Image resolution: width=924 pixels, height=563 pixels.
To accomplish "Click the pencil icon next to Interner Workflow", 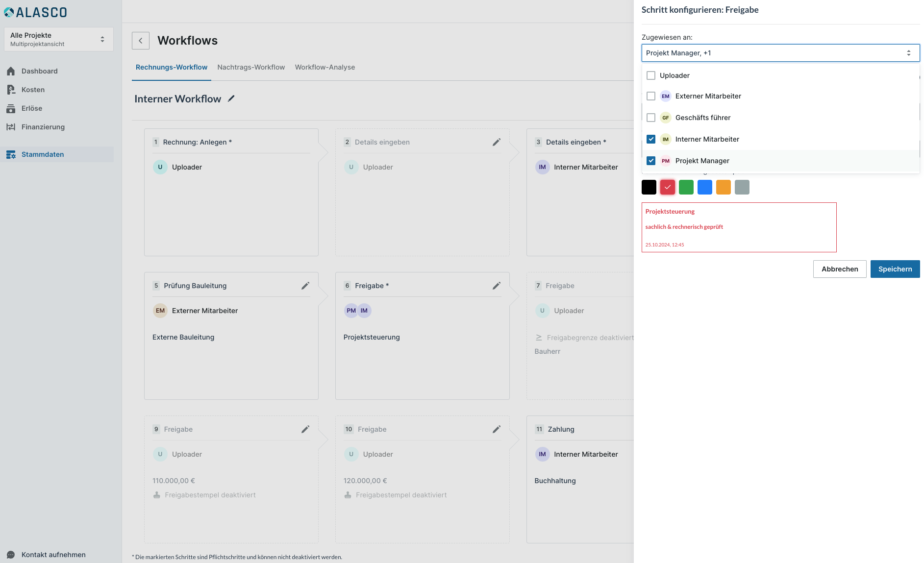I will coord(231,98).
